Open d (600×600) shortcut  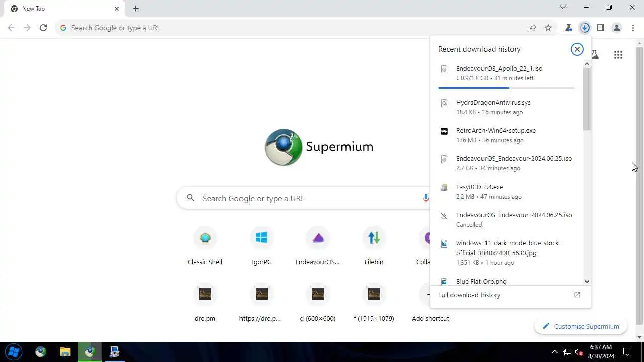tap(317, 303)
